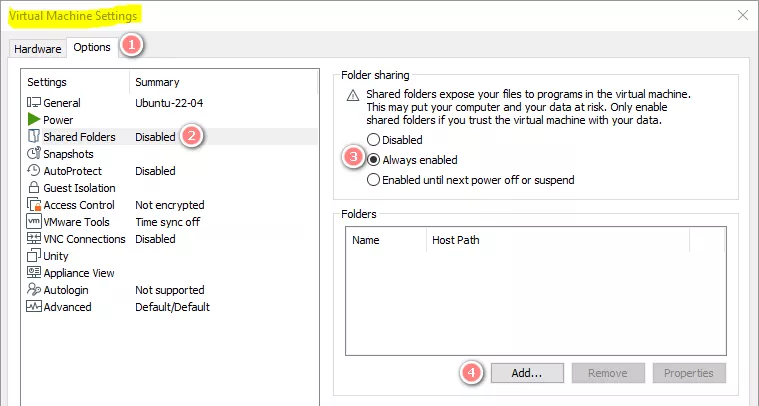The width and height of the screenshot is (759, 406).
Task: Click the warning triangle in Folder sharing
Action: point(353,95)
